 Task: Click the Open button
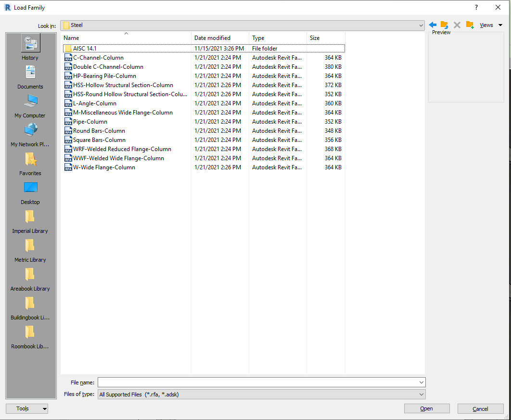click(426, 408)
